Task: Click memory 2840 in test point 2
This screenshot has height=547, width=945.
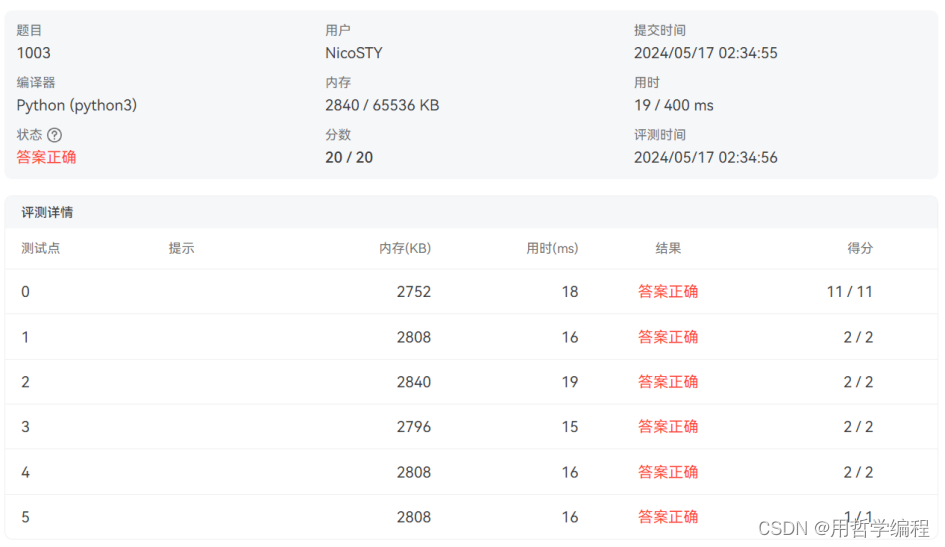Action: [414, 382]
